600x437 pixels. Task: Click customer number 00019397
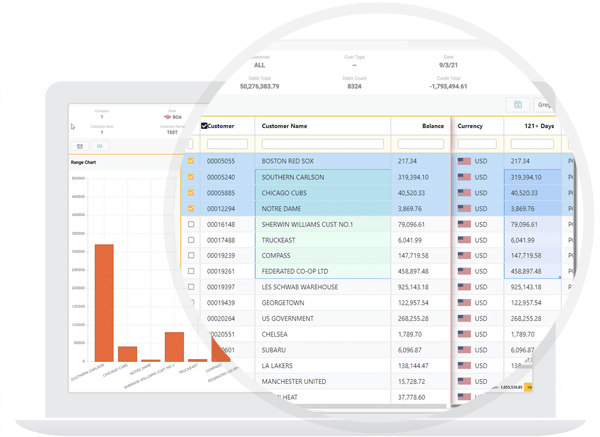click(x=221, y=287)
